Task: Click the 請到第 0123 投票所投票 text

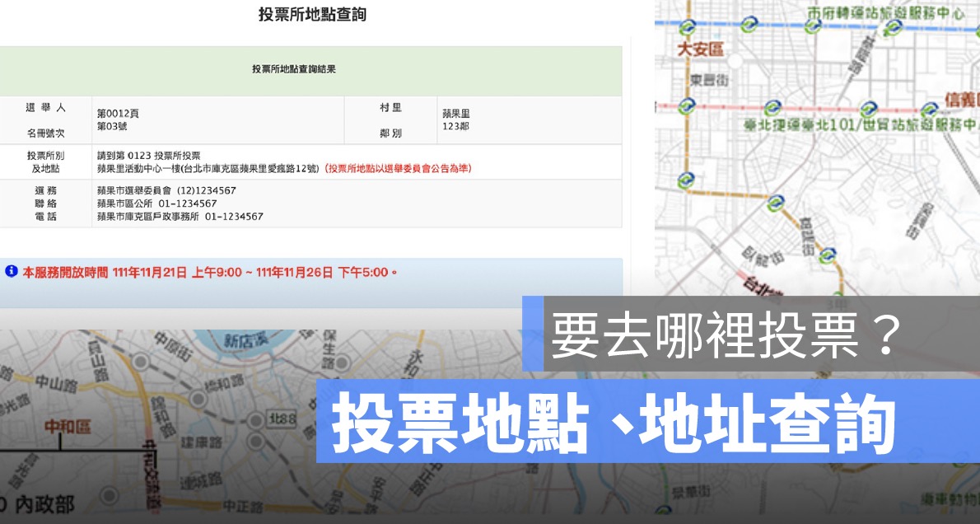Action: tap(149, 155)
